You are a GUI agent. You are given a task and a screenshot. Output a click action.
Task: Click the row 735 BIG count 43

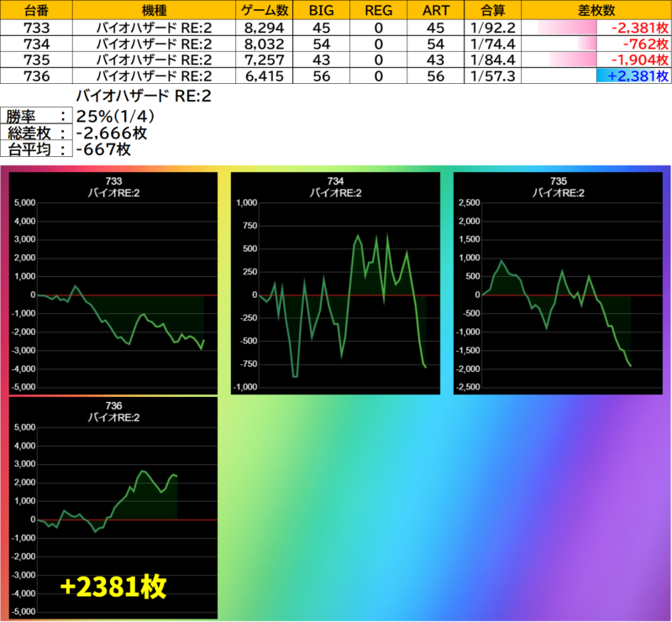[x=321, y=60]
